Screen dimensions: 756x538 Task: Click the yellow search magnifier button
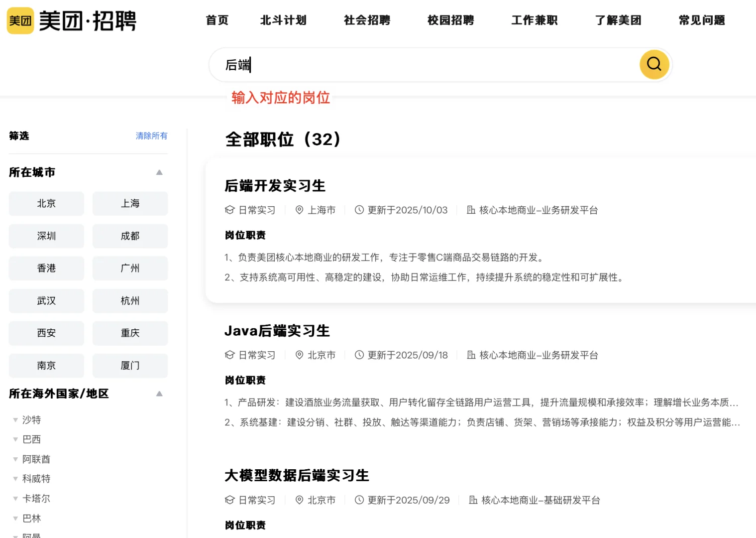coord(654,64)
